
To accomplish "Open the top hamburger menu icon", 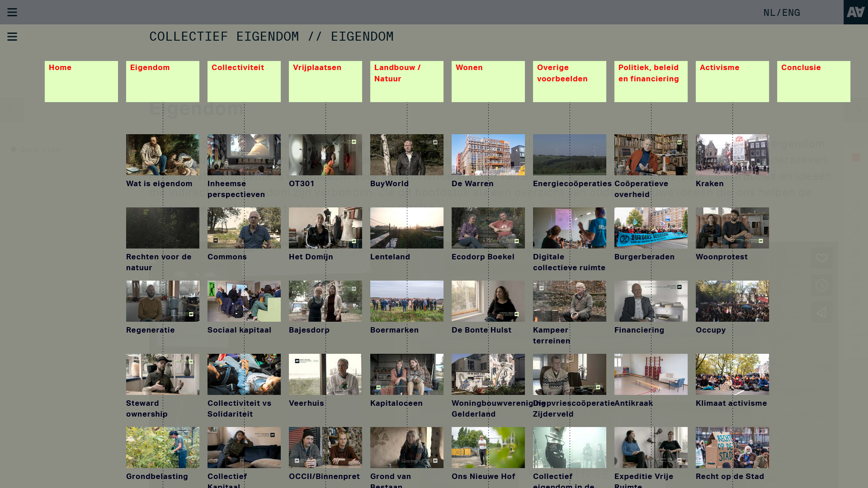I will (12, 12).
